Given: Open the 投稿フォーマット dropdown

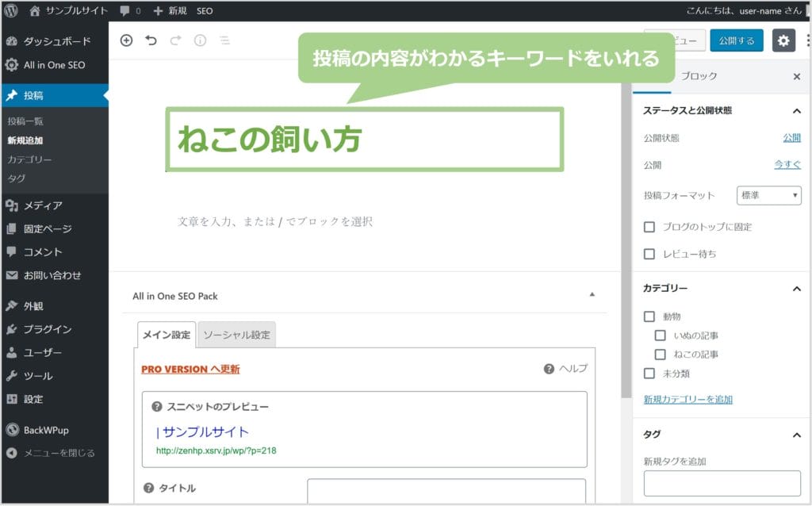Looking at the screenshot, I should click(768, 195).
